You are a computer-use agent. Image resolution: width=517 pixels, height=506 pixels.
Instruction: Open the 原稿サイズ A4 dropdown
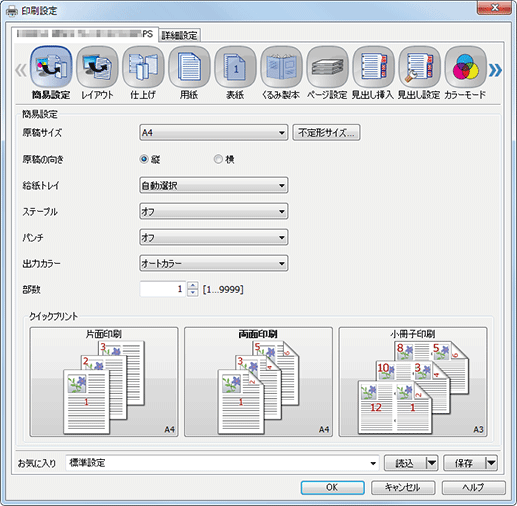coord(213,133)
